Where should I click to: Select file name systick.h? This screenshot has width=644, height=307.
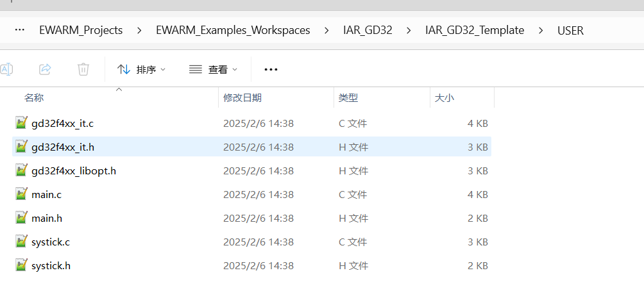pos(51,266)
